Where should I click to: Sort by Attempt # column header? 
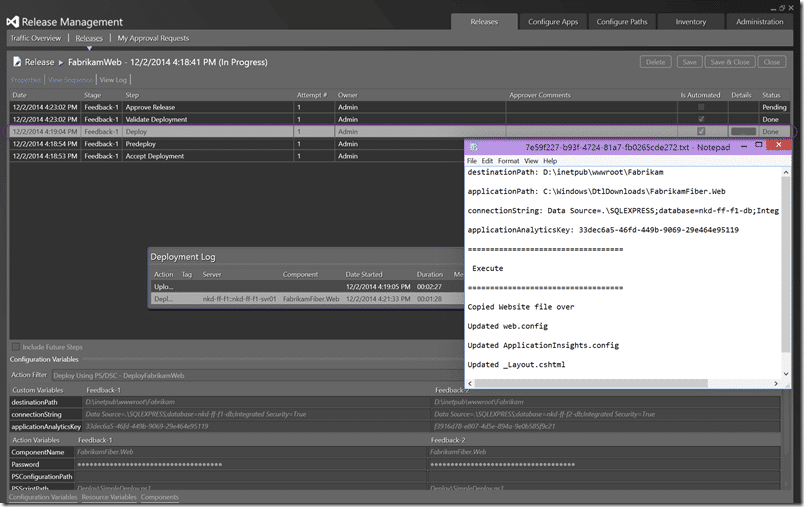311,95
